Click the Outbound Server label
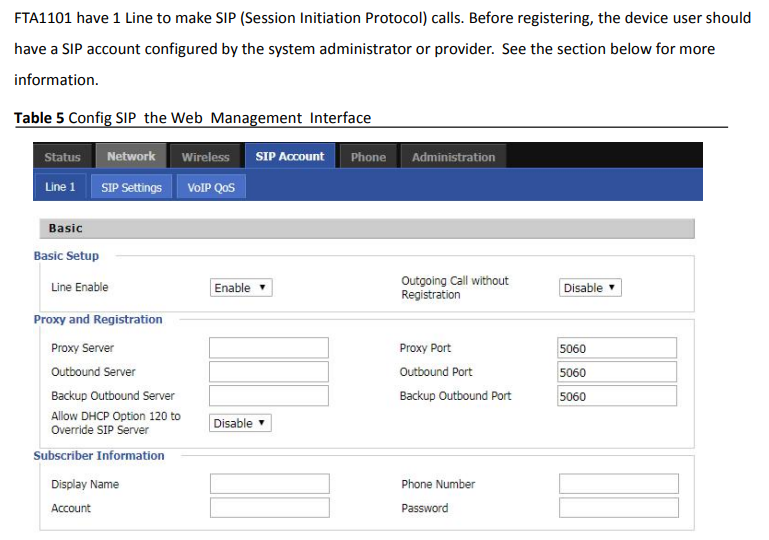Viewport: 769px width, 540px height. (x=93, y=372)
